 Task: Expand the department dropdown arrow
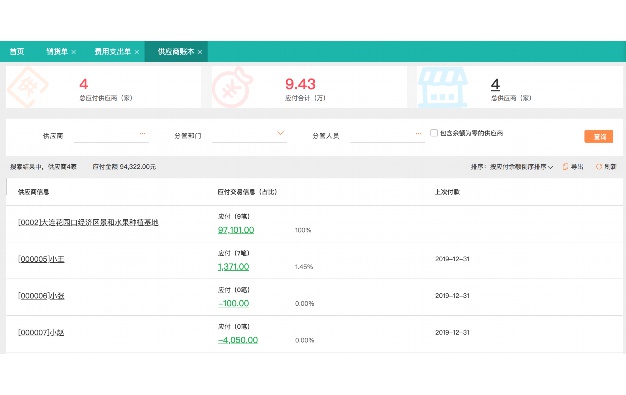[x=281, y=133]
